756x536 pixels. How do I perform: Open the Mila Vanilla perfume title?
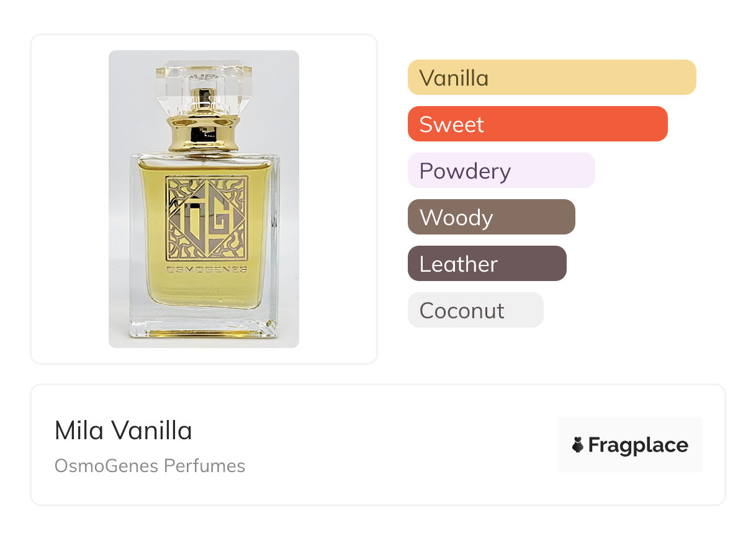coord(124,431)
